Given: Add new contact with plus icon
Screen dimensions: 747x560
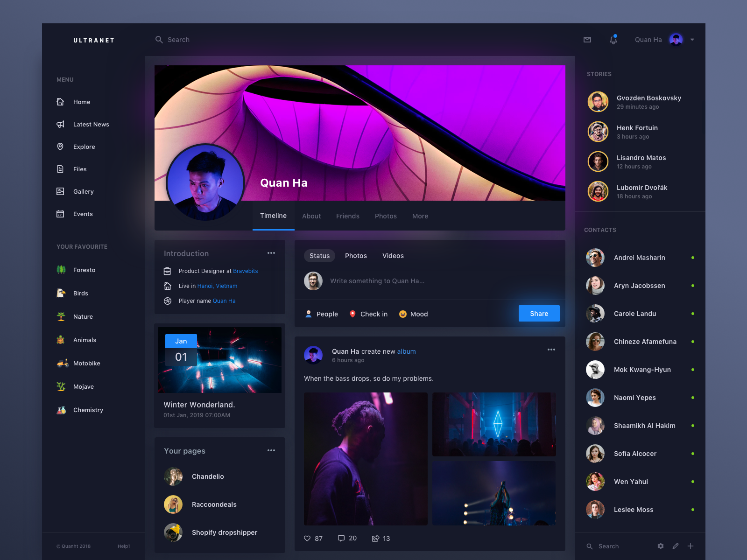Looking at the screenshot, I should click(691, 546).
